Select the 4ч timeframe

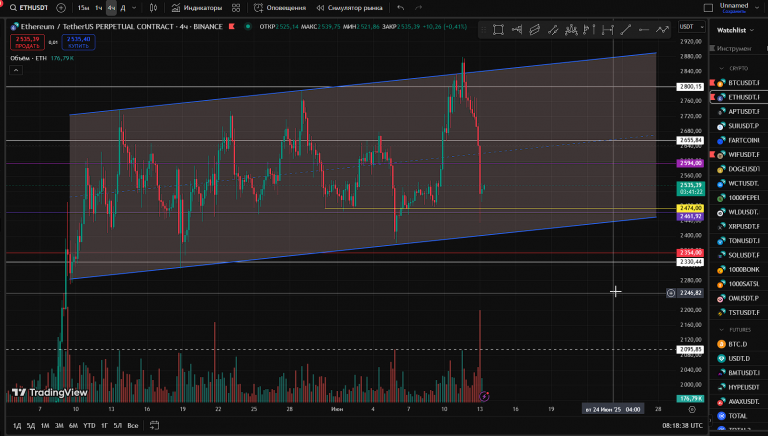pyautogui.click(x=111, y=8)
